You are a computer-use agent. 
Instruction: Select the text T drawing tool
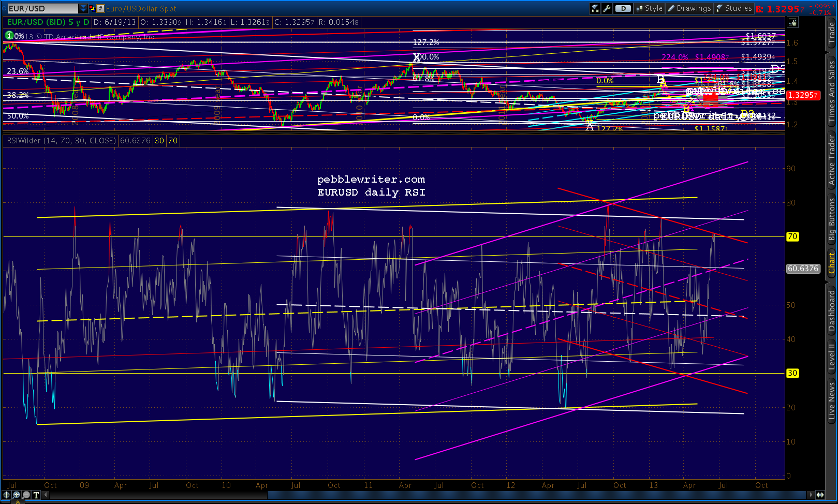[36, 495]
